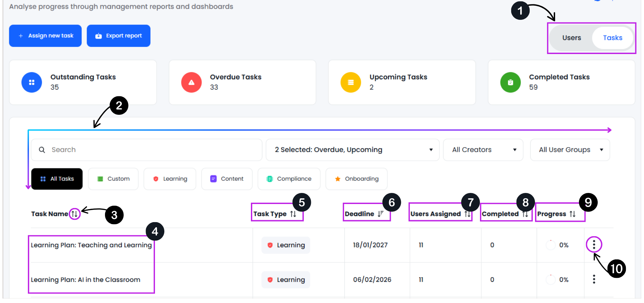Image resolution: width=644 pixels, height=303 pixels.
Task: Click Assign new task button
Action: coord(45,36)
